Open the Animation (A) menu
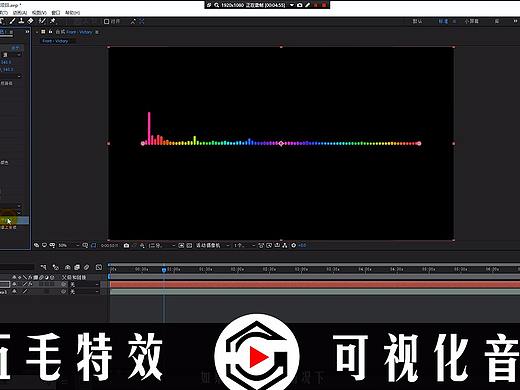Image resolution: width=520 pixels, height=390 pixels. tap(20, 13)
